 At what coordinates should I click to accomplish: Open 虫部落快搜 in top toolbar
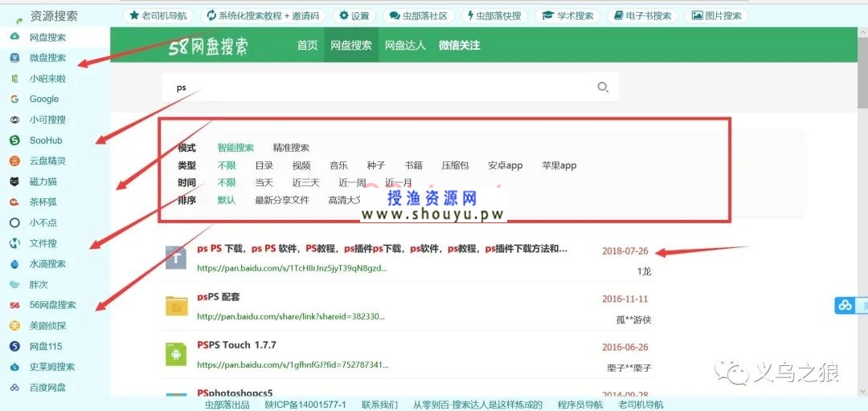[x=494, y=15]
